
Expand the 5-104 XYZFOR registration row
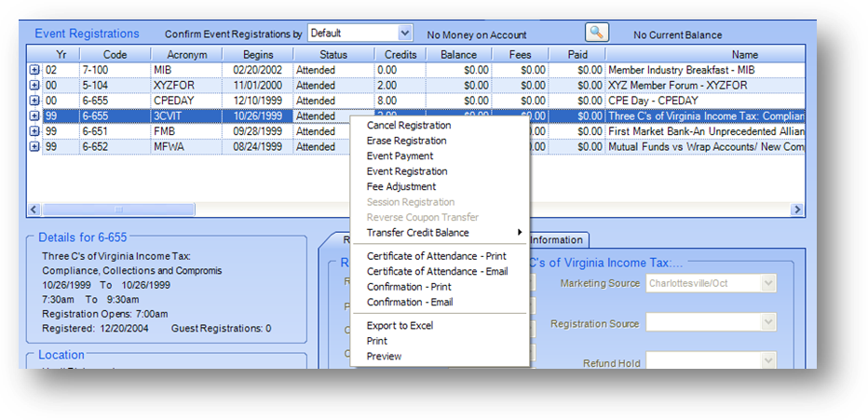tap(34, 85)
